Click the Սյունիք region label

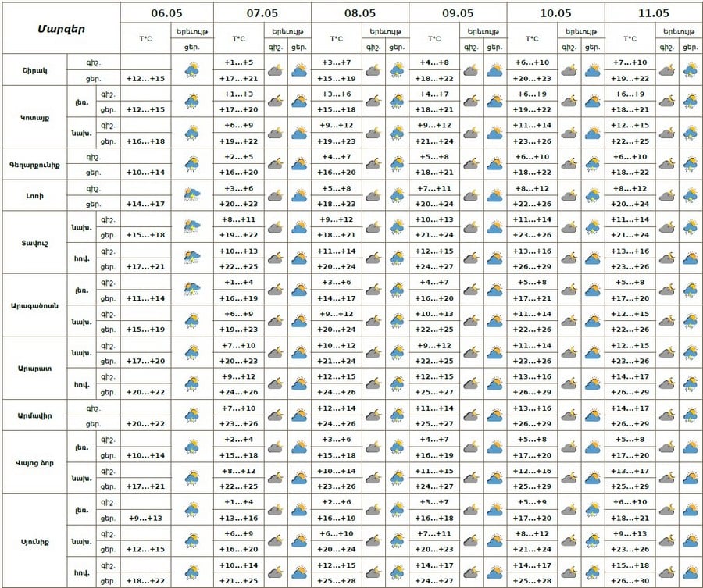click(x=34, y=541)
